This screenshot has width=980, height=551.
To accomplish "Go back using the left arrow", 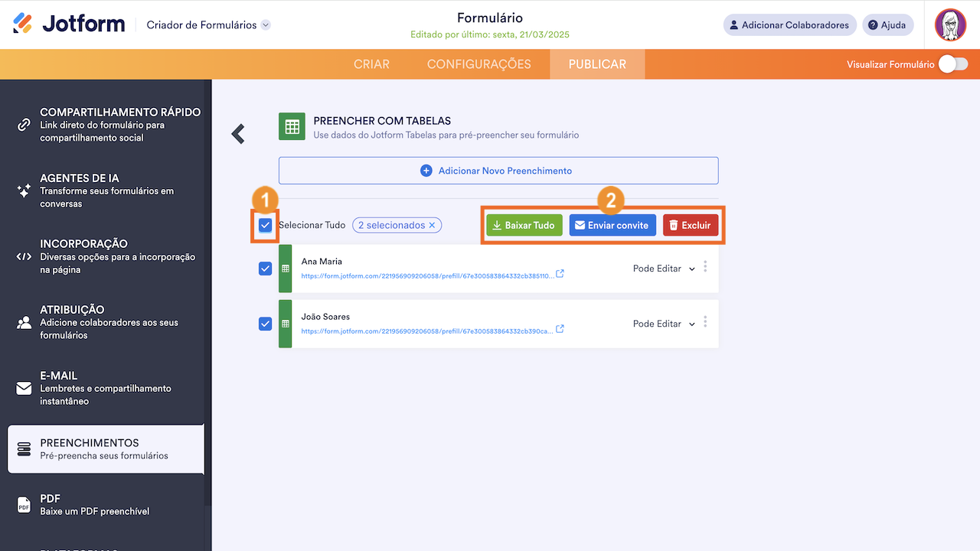I will click(238, 134).
